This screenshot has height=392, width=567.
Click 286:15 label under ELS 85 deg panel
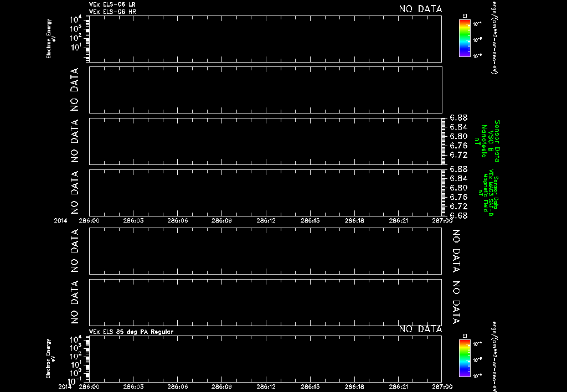pos(310,386)
